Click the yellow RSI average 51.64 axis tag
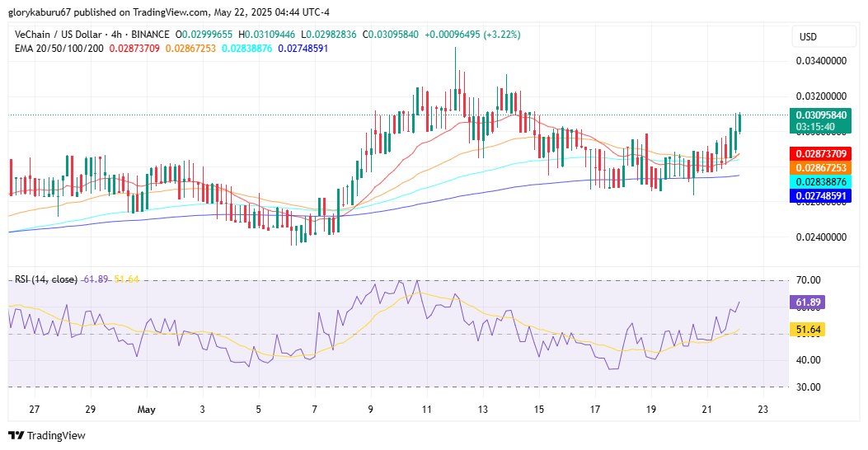The height and width of the screenshot is (450, 868). pos(808,330)
